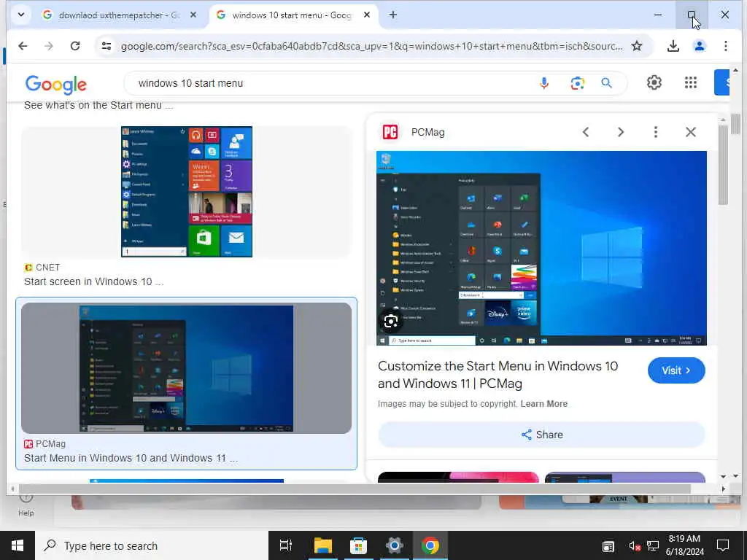747x560 pixels.
Task: Click the horizontal scrollbar at window bottom
Action: point(355,489)
